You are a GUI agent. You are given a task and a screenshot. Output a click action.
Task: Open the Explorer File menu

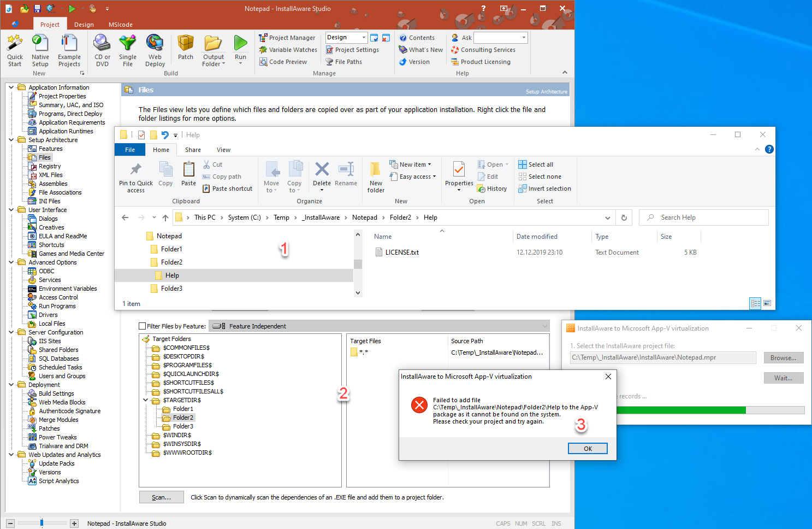pyautogui.click(x=130, y=150)
